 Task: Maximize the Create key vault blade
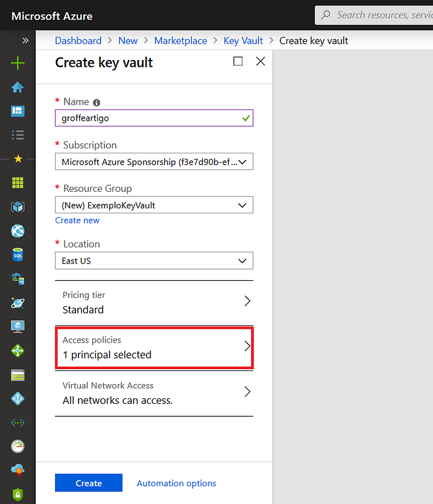pyautogui.click(x=238, y=61)
